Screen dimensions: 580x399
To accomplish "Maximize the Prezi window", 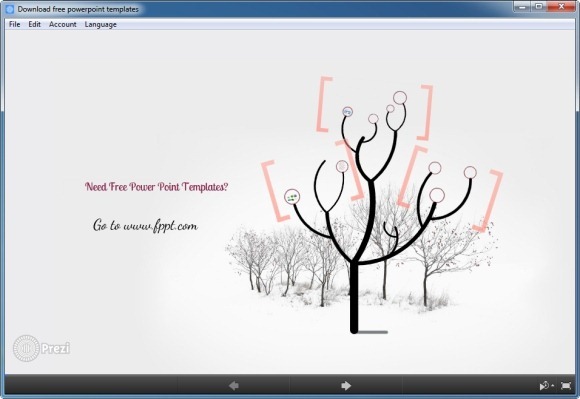I will coord(539,6).
